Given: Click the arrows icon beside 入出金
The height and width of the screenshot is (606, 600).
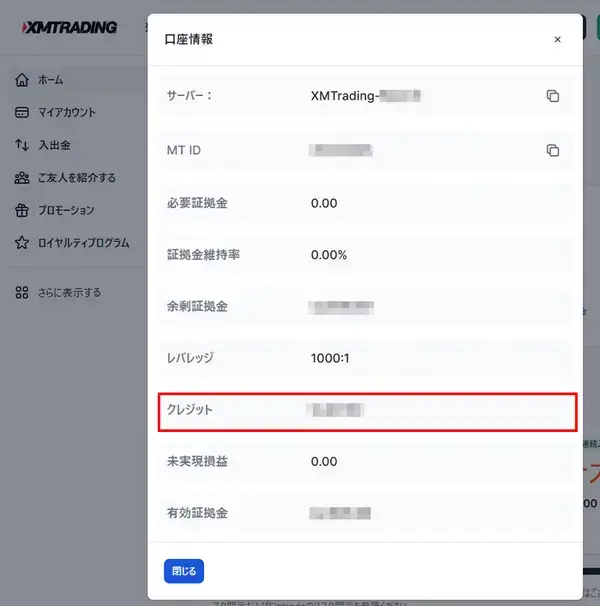Looking at the screenshot, I should (22, 145).
